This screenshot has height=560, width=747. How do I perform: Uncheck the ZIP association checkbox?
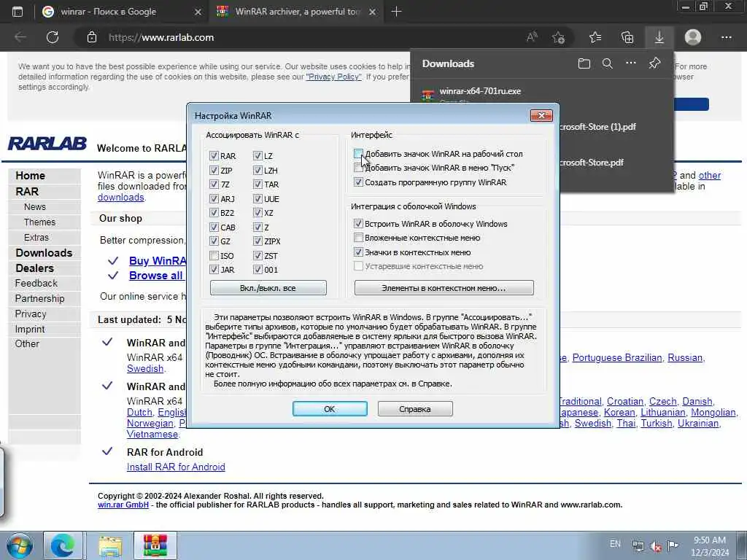[214, 170]
